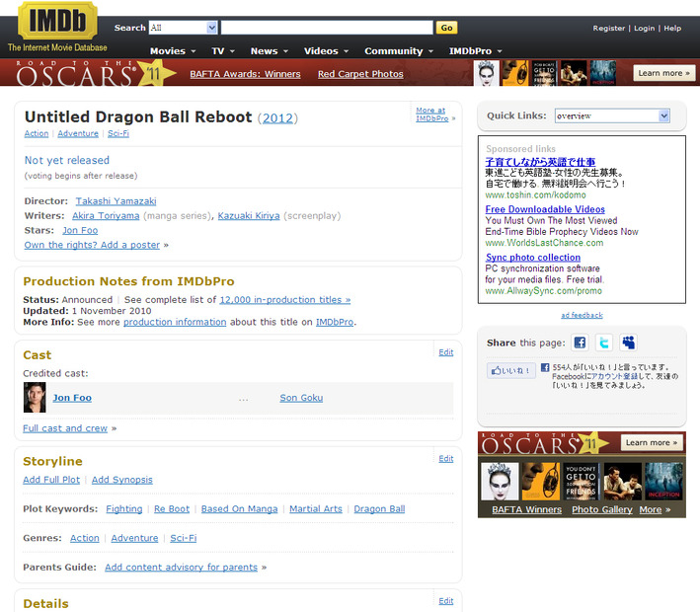This screenshot has height=612, width=700.
Task: Open 12,000 in-production titles link
Action: coord(284,300)
